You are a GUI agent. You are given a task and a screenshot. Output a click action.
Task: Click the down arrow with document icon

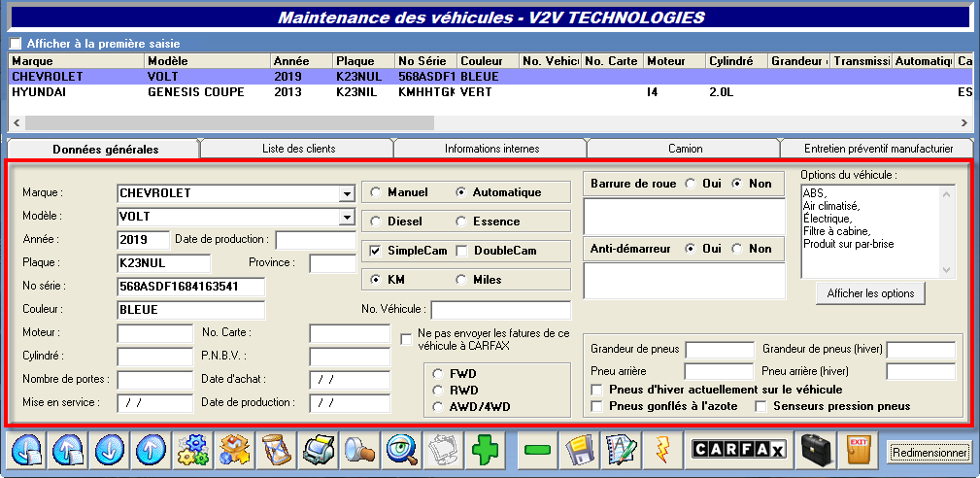tap(26, 449)
